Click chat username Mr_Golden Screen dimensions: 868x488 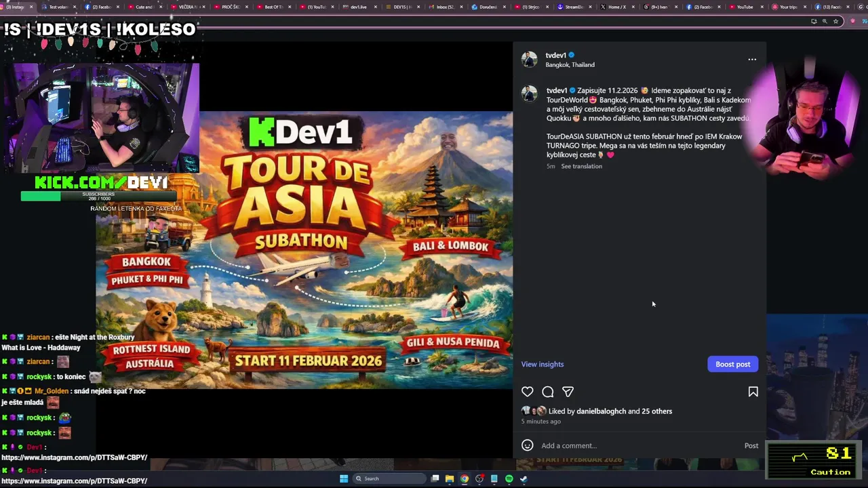coord(52,392)
